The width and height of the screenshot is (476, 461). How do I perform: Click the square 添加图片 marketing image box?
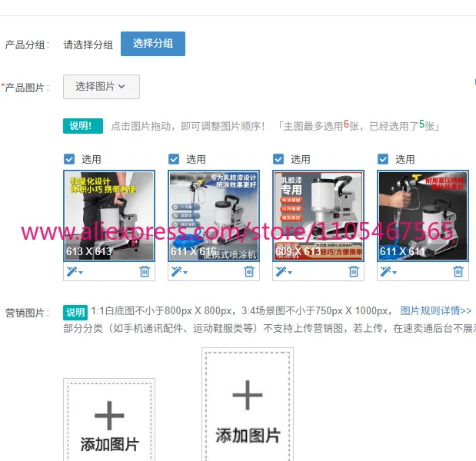(109, 420)
